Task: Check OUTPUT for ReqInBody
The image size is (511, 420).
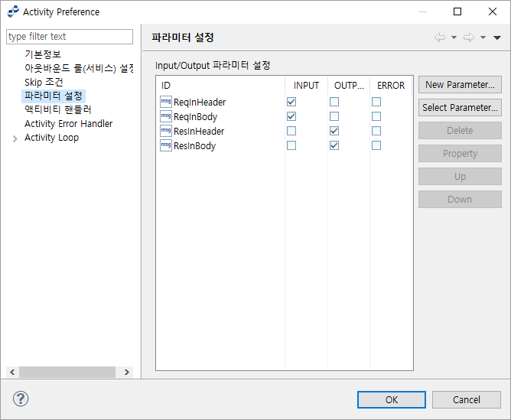Action: 334,116
